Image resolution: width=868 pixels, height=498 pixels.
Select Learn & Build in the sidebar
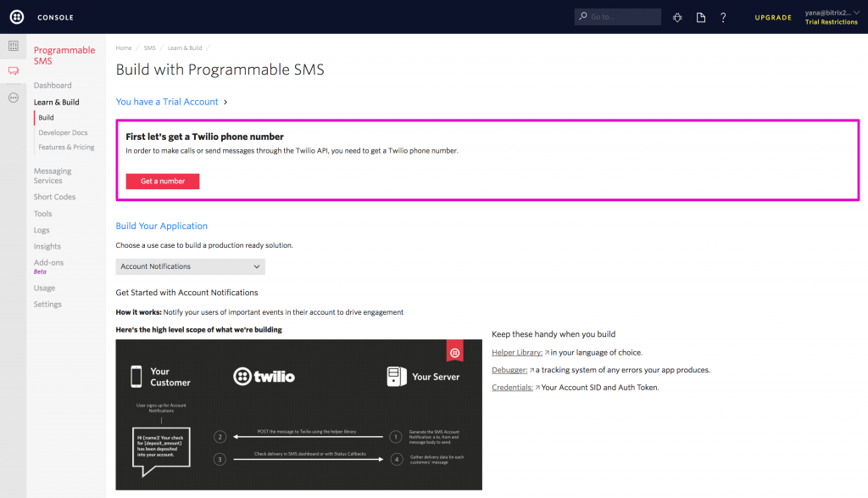click(x=57, y=103)
